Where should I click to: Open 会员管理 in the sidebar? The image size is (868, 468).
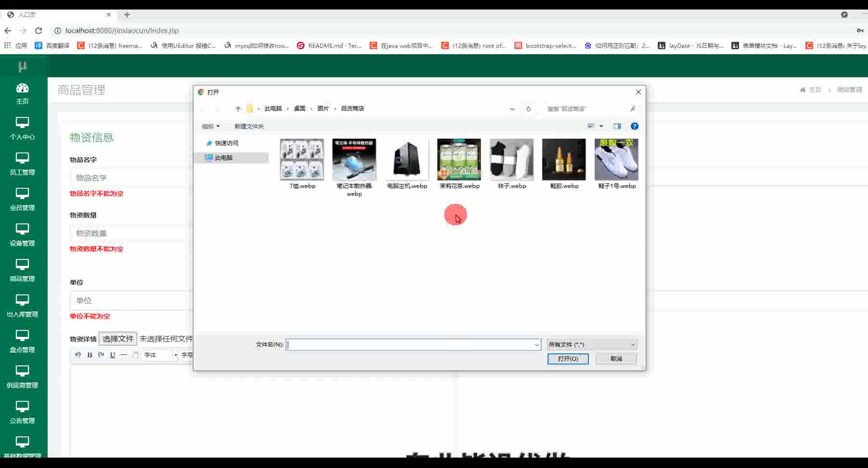[22, 200]
